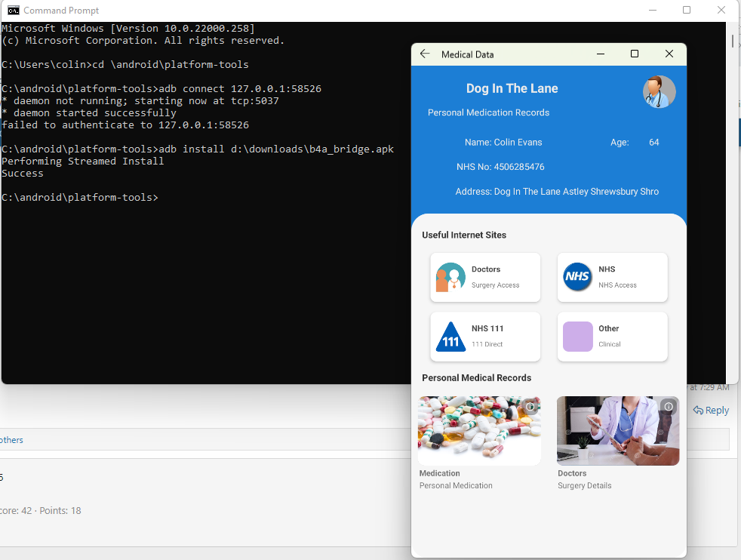The width and height of the screenshot is (741, 560).
Task: Minimize the Command Prompt window
Action: pyautogui.click(x=653, y=10)
